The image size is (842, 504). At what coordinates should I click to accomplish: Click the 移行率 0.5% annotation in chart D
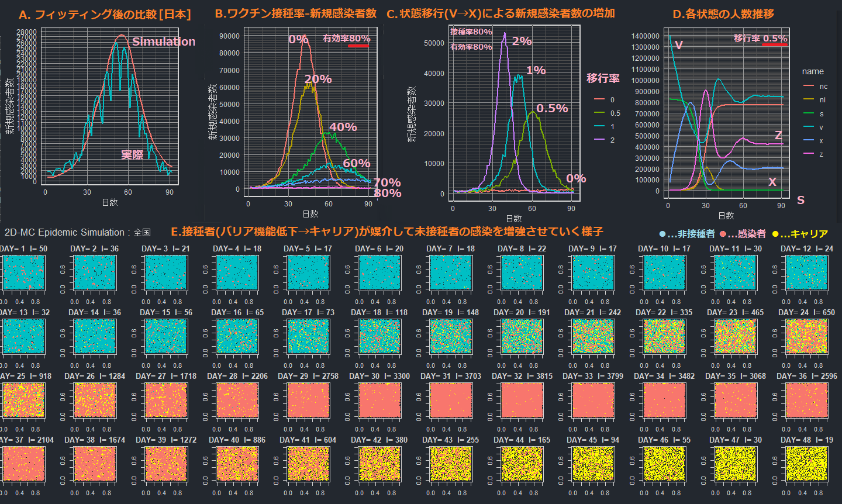(x=760, y=39)
